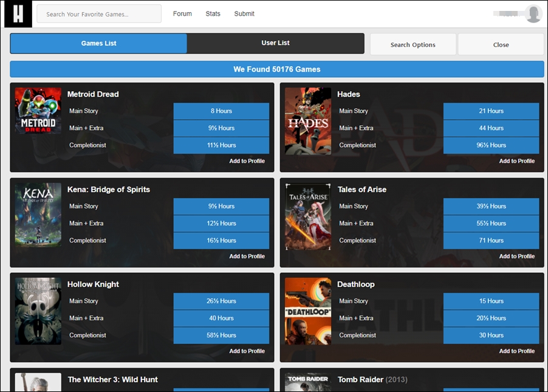Open the Metroid Dread game title

tap(93, 94)
